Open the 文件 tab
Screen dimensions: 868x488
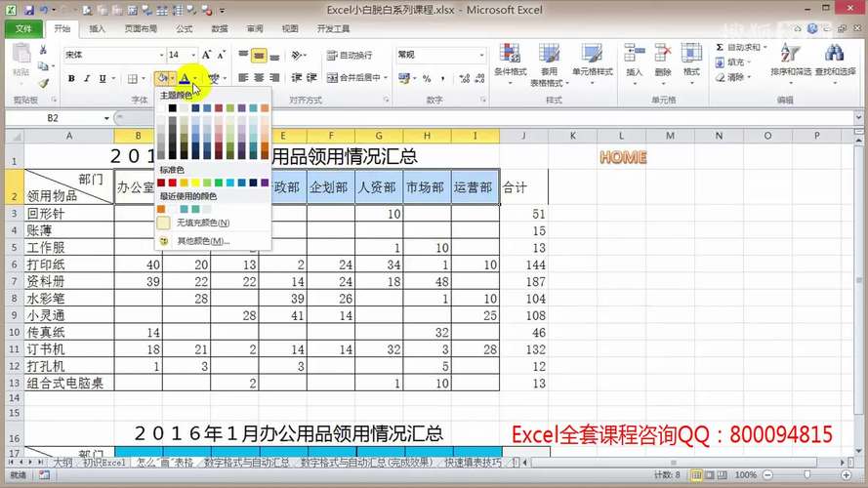pos(23,28)
